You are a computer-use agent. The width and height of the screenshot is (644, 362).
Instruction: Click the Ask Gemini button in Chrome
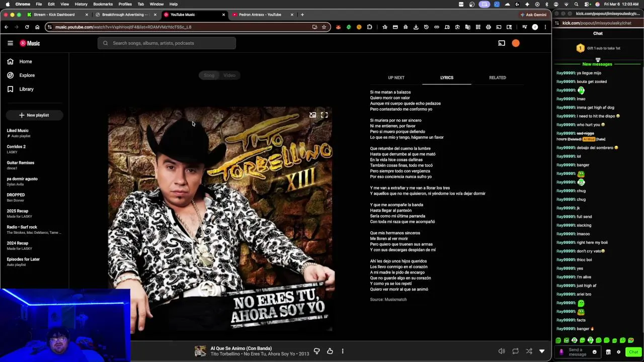point(533,15)
